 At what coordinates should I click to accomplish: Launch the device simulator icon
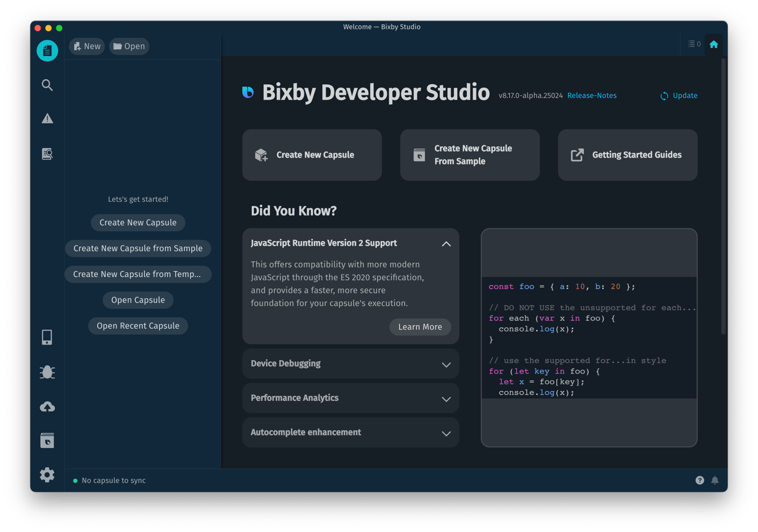tap(47, 337)
